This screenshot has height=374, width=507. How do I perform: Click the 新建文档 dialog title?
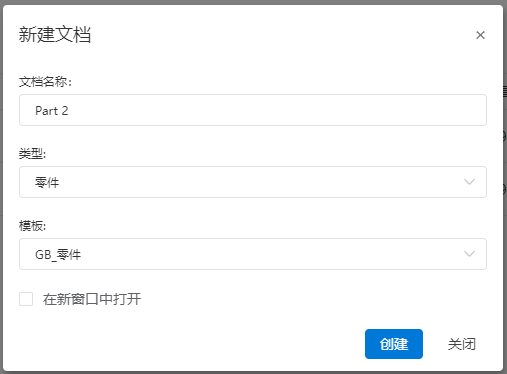point(55,35)
